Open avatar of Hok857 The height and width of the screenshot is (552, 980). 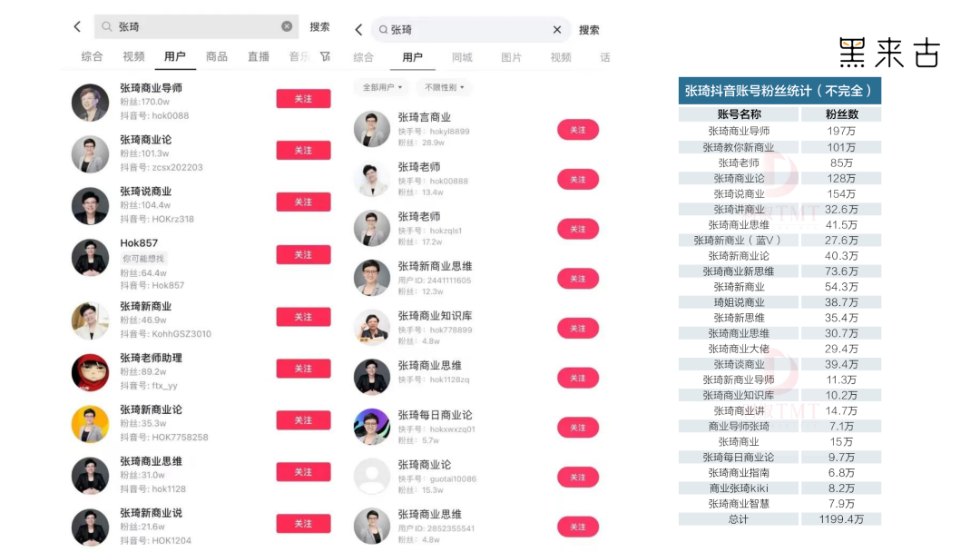pyautogui.click(x=90, y=257)
